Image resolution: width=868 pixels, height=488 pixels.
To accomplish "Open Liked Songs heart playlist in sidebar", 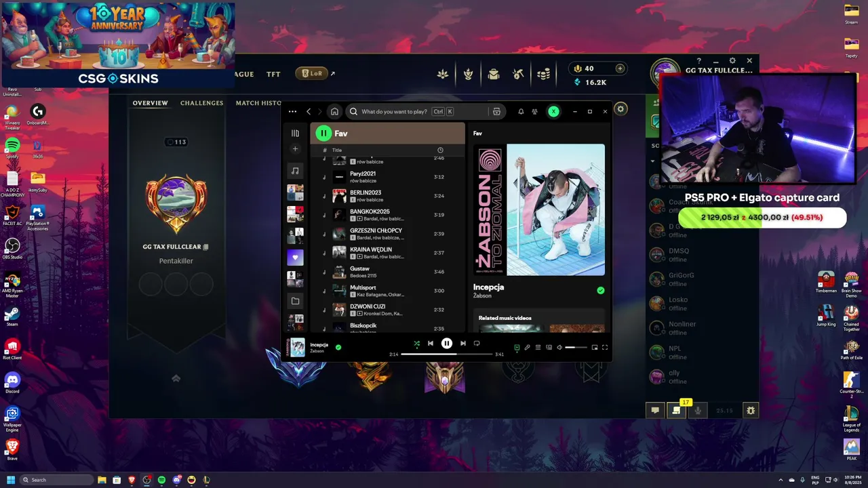I will (x=295, y=258).
